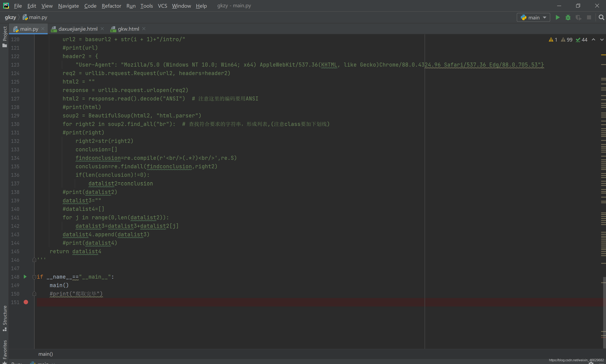The height and width of the screenshot is (364, 606).
Task: Click the error count warning indicator
Action: tap(553, 40)
